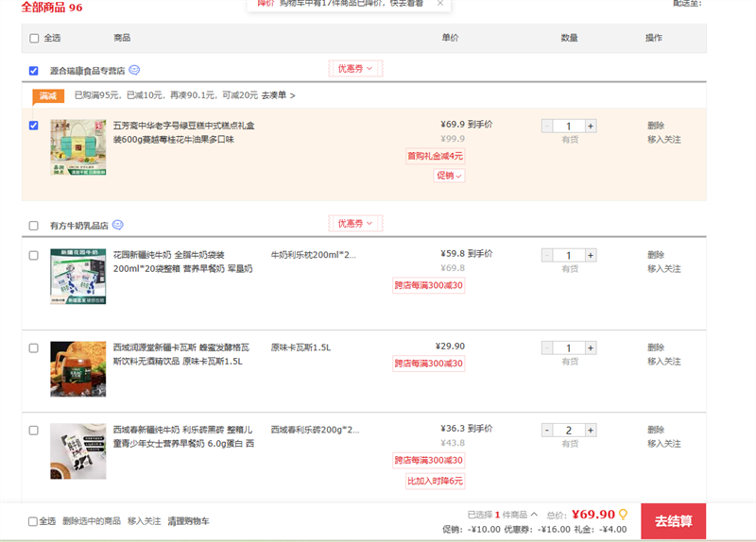756x542 pixels.
Task: Click the 去结算 checkout button
Action: click(673, 521)
